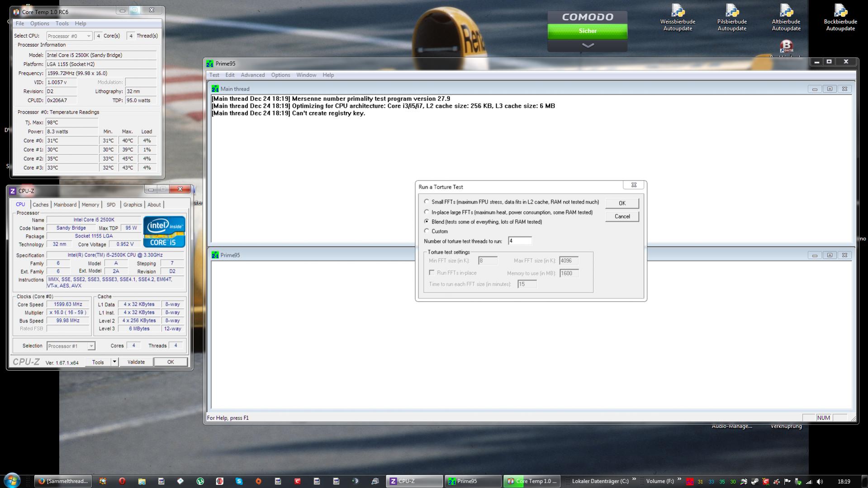
Task: Open the Action Center flag tray icon
Action: pos(787,482)
